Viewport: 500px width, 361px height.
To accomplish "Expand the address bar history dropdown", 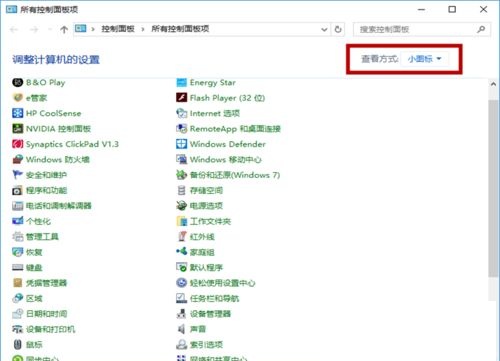I will (324, 29).
